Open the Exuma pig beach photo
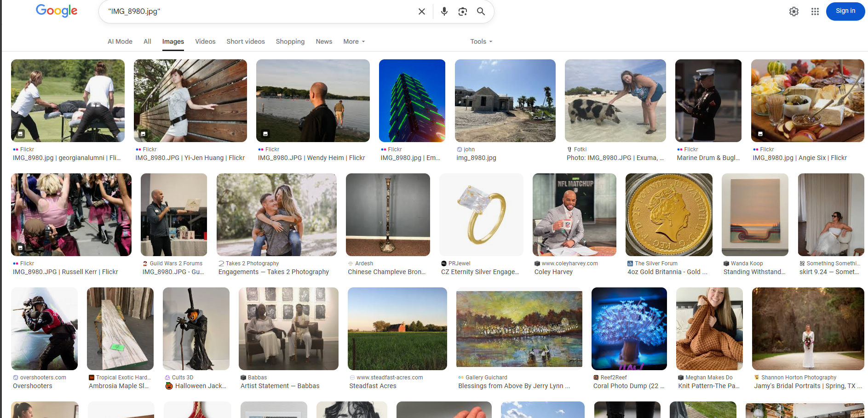The height and width of the screenshot is (418, 868). click(x=615, y=101)
